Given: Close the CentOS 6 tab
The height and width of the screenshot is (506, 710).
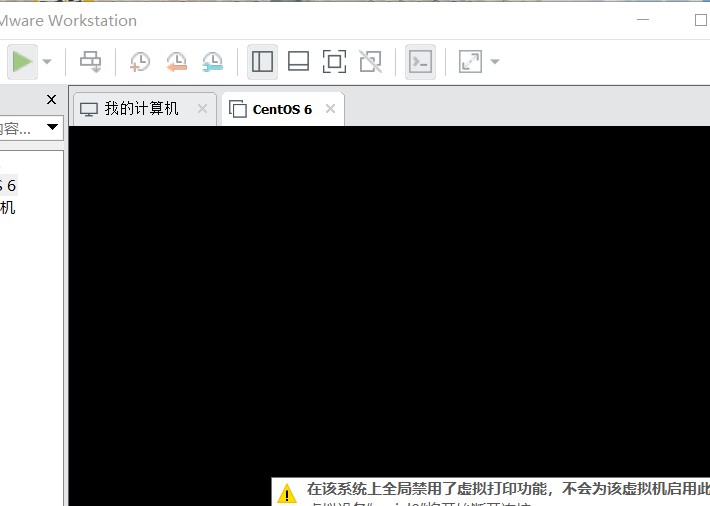Looking at the screenshot, I should tap(331, 109).
